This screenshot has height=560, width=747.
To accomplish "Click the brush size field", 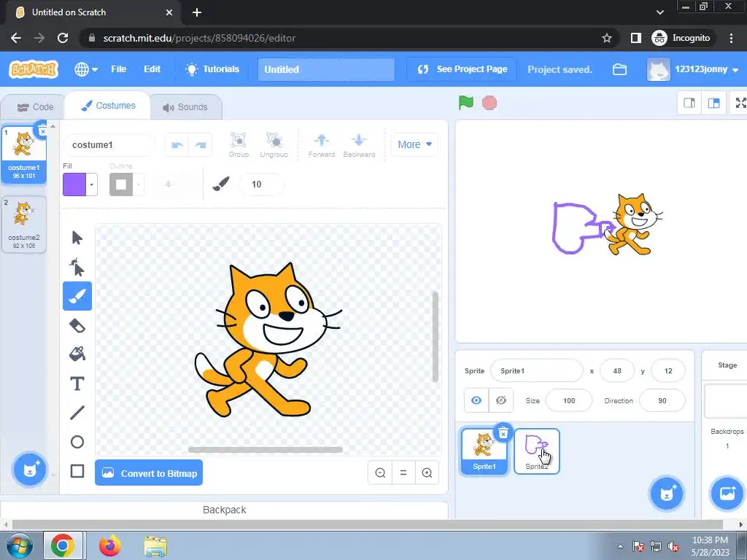I will pyautogui.click(x=262, y=184).
